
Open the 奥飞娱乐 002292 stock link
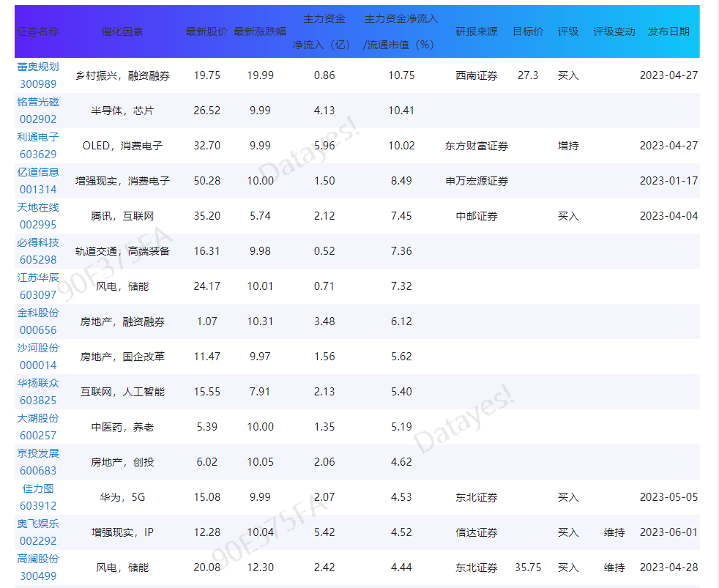[38, 532]
